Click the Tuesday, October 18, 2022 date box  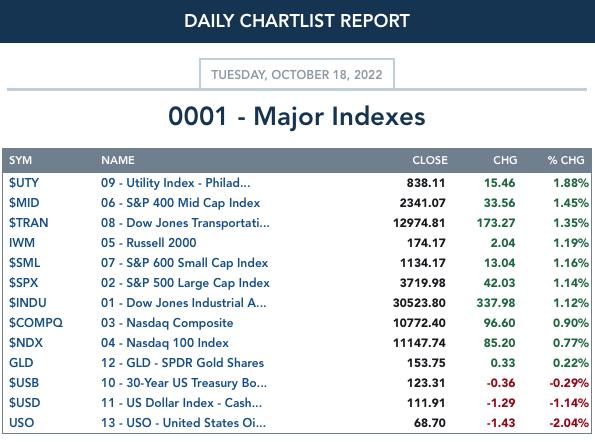pos(297,74)
